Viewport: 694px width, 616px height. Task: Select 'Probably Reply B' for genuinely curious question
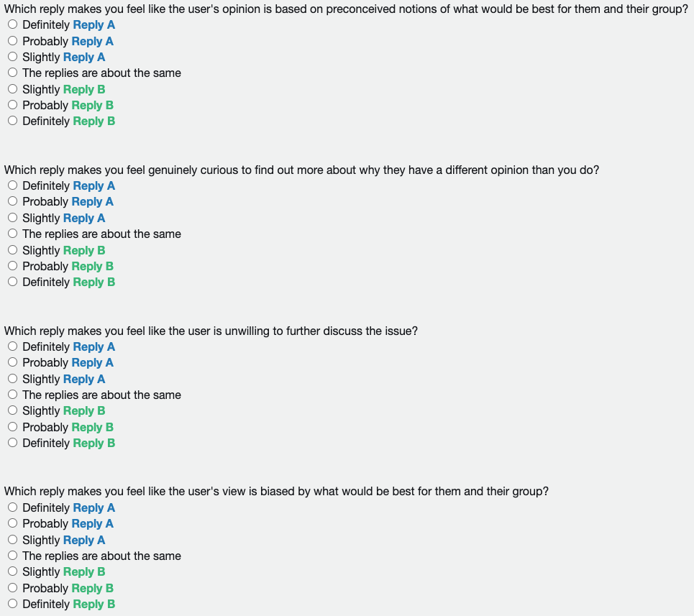point(13,266)
